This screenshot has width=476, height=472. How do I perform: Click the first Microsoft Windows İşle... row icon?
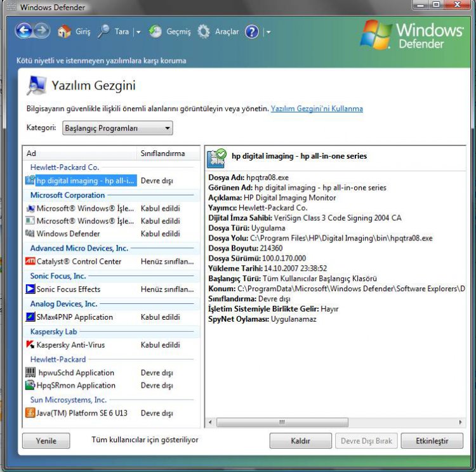(30, 208)
